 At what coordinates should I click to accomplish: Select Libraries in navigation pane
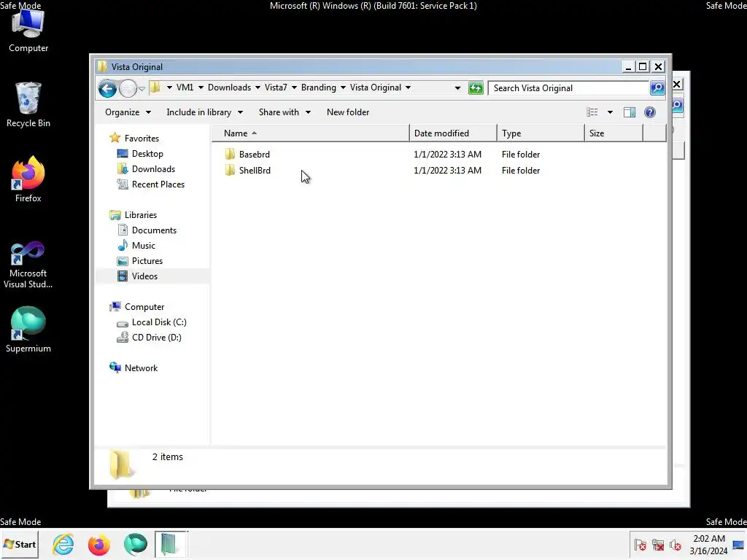(x=141, y=215)
